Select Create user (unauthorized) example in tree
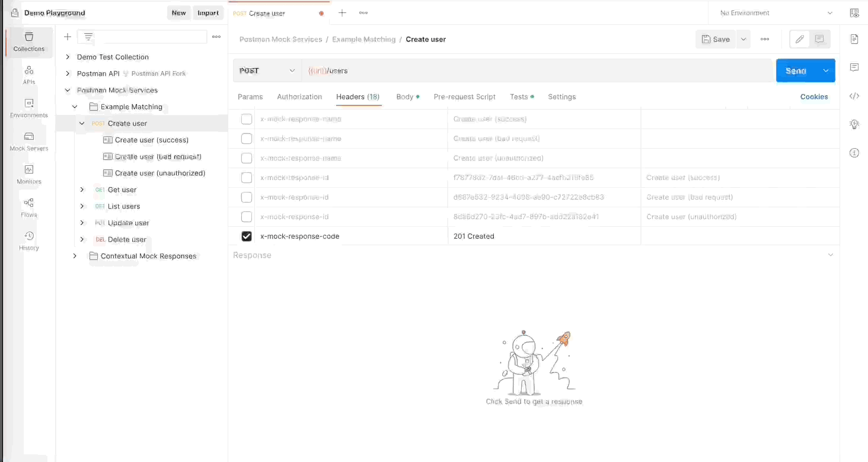Viewport: 868px width, 462px height. [159, 173]
